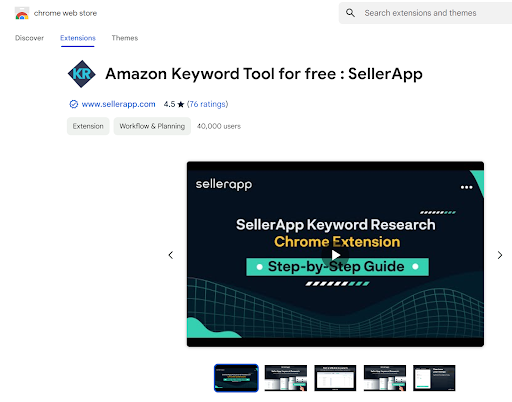The image size is (512, 402).
Task: Click the magnifier search icon
Action: click(x=350, y=13)
